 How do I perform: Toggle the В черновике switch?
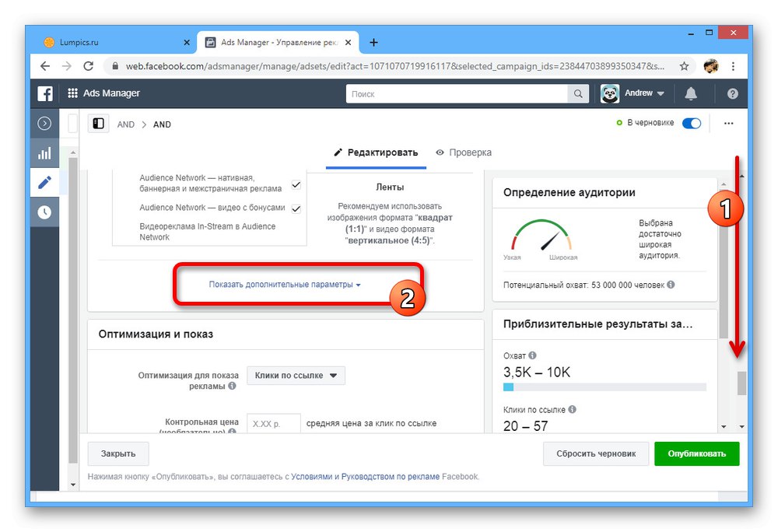[x=691, y=124]
